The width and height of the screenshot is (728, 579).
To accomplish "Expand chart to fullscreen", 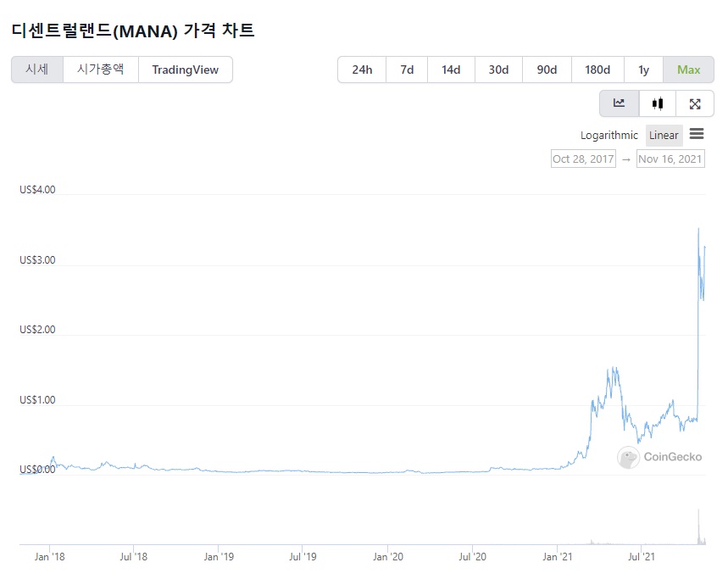I will (x=694, y=103).
